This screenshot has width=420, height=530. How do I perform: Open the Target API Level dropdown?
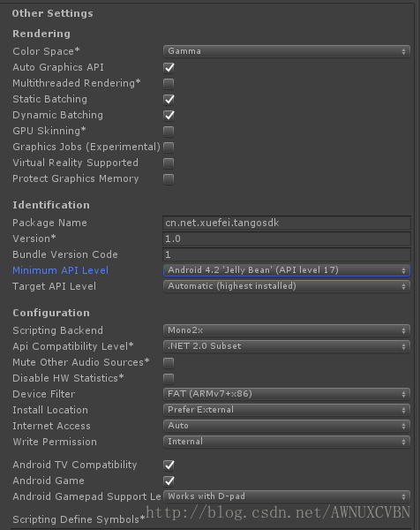tap(287, 286)
